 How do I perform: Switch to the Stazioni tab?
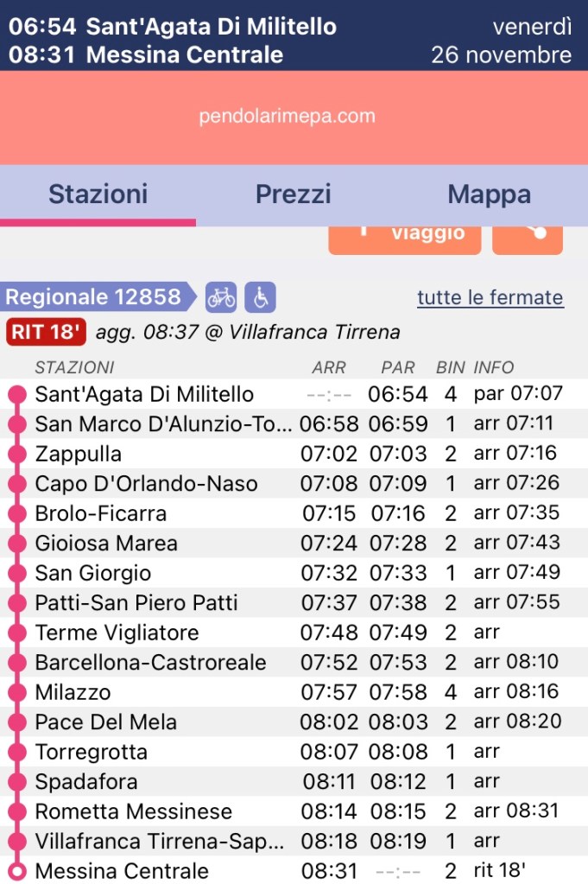98,194
